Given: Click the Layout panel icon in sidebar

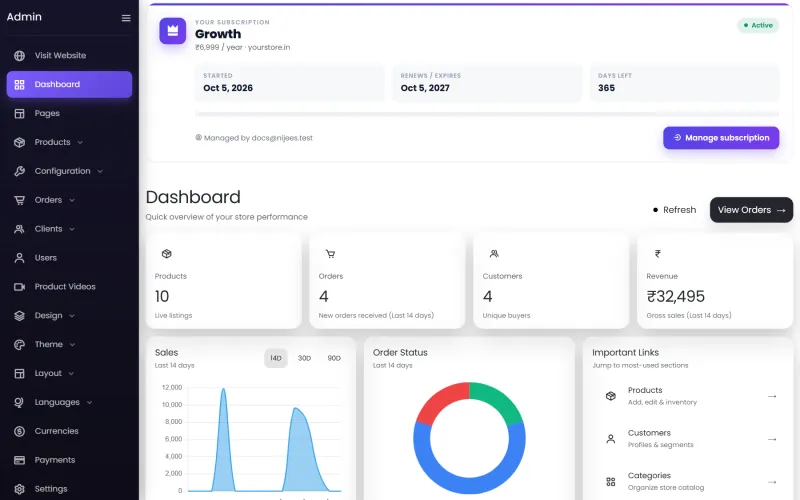Looking at the screenshot, I should click(x=19, y=373).
